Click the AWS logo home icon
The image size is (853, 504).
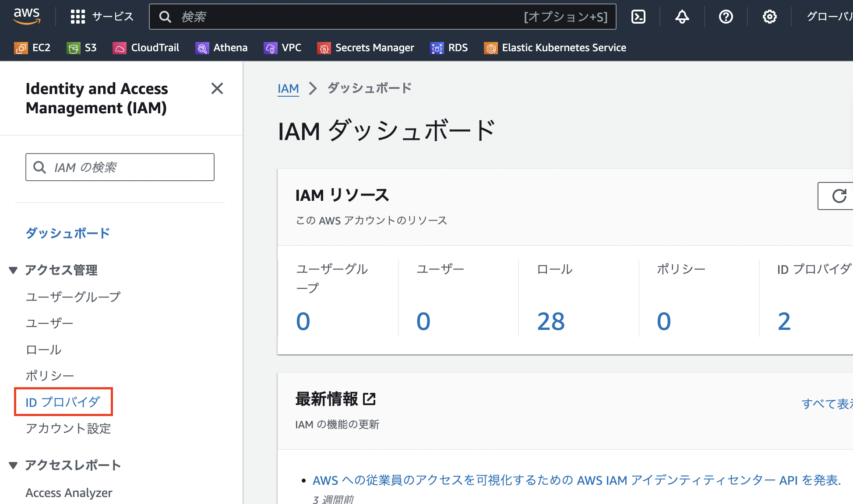27,16
